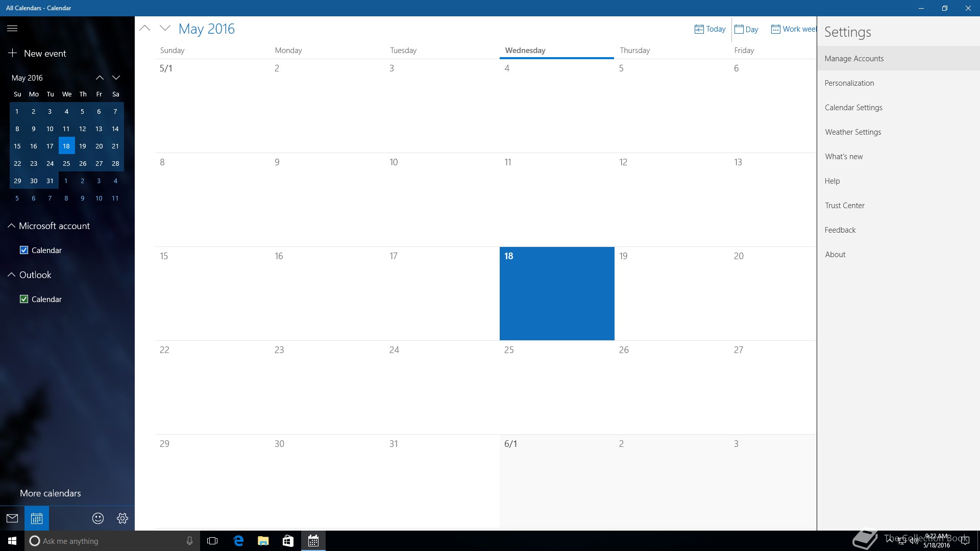Create a New event
Screen dimensions: 980x551
tap(37, 53)
